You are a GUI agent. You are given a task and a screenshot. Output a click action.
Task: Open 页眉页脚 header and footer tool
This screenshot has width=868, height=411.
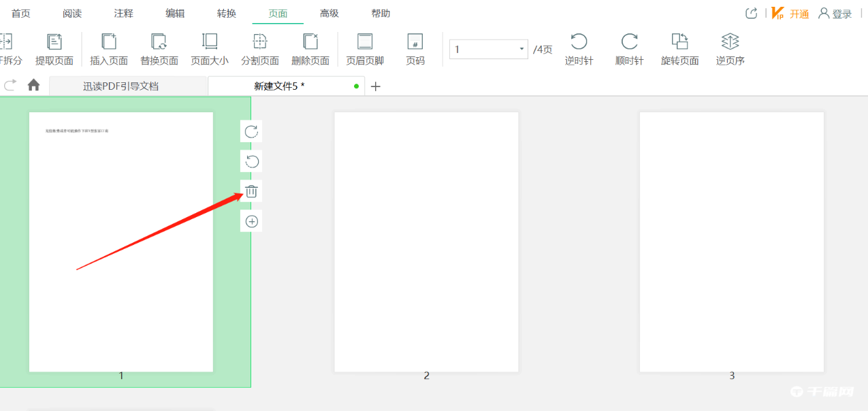point(365,42)
